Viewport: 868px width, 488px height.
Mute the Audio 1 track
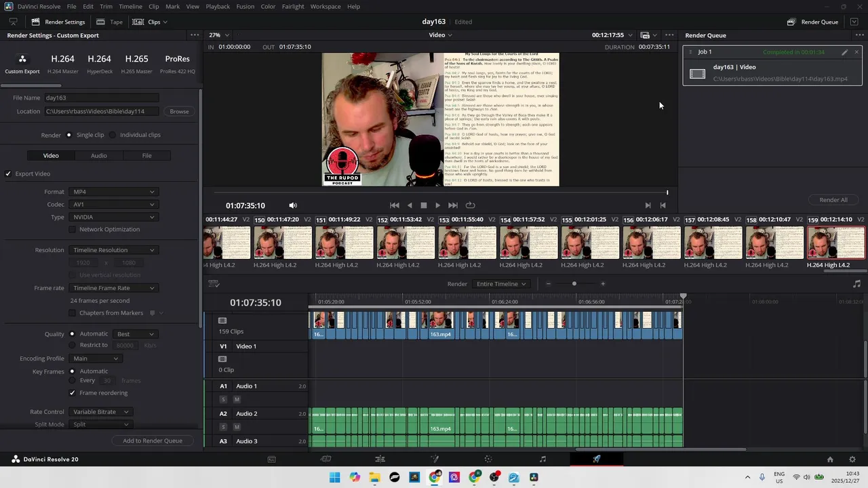(237, 399)
